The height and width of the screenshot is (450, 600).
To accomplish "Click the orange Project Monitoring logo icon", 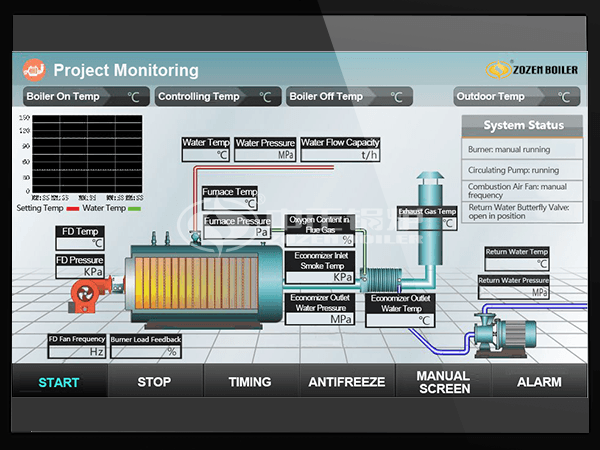I will 35,70.
